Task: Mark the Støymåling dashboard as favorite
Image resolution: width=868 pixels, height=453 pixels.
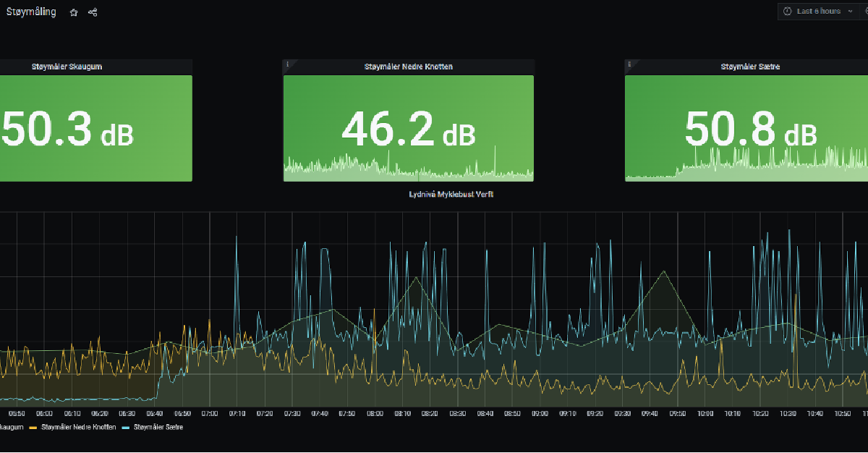Action: pyautogui.click(x=73, y=12)
